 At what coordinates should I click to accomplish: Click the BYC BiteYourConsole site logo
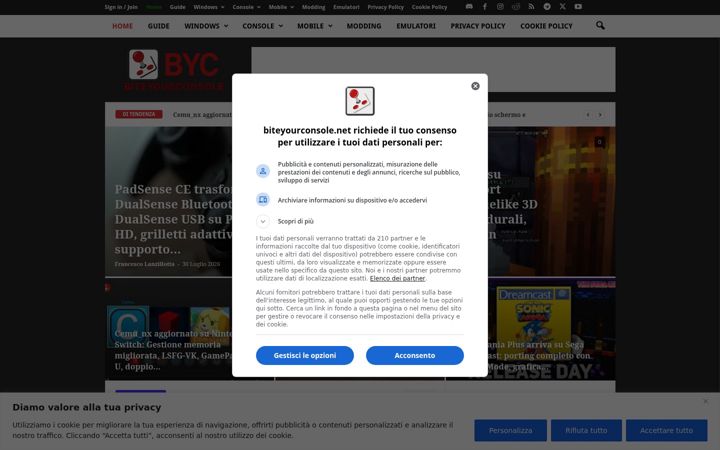click(174, 70)
